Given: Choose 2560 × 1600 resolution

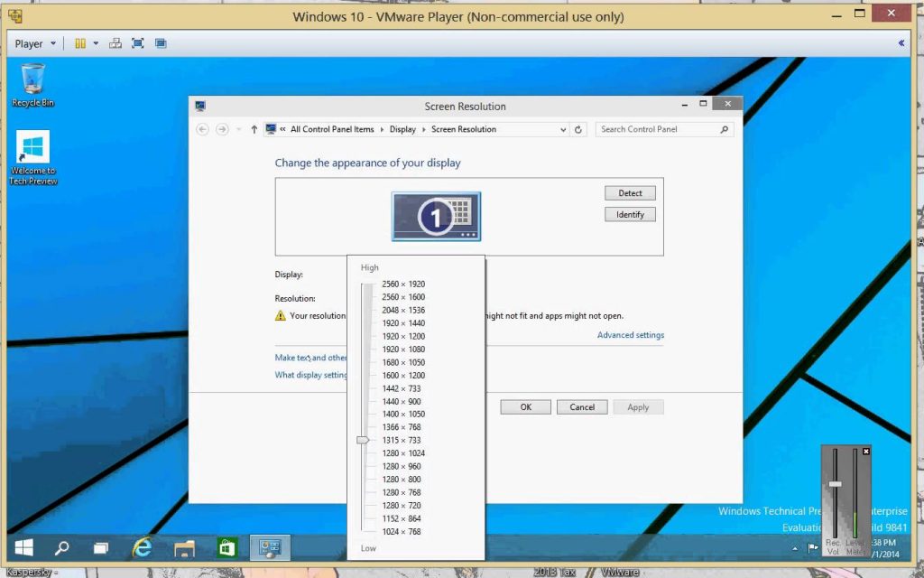Looking at the screenshot, I should (403, 297).
